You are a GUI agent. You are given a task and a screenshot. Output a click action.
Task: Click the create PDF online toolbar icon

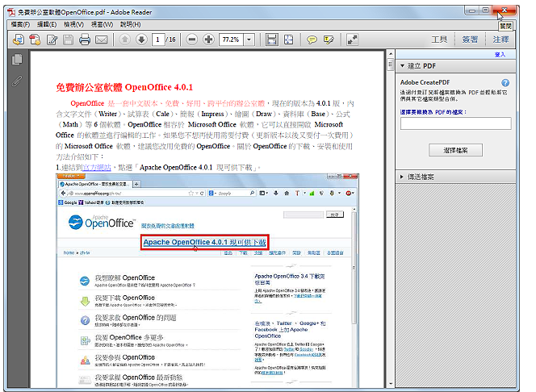pos(19,40)
